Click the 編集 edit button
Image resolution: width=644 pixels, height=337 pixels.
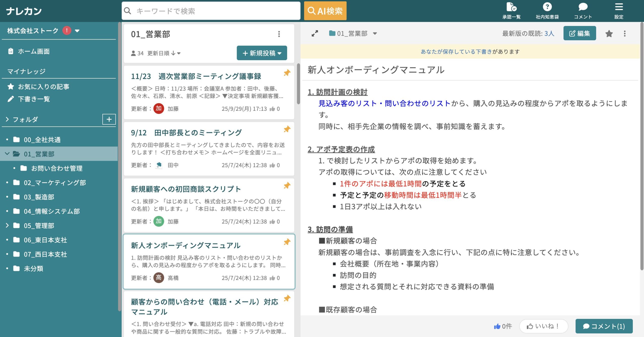(x=580, y=33)
